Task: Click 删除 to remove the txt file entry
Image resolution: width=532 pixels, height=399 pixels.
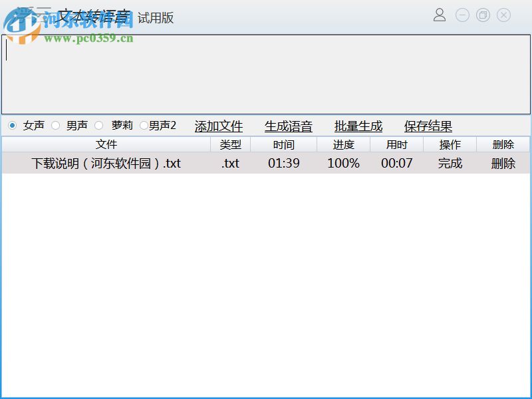Action: point(503,163)
